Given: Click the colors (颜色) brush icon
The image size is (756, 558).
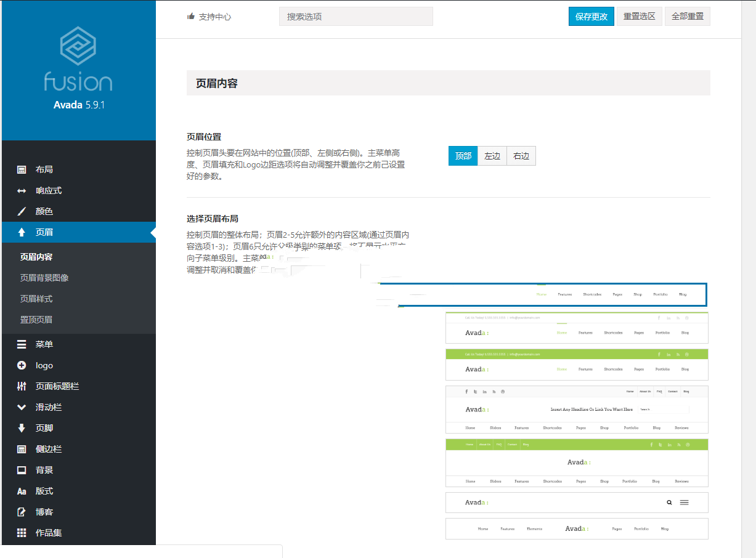Looking at the screenshot, I should coord(22,212).
